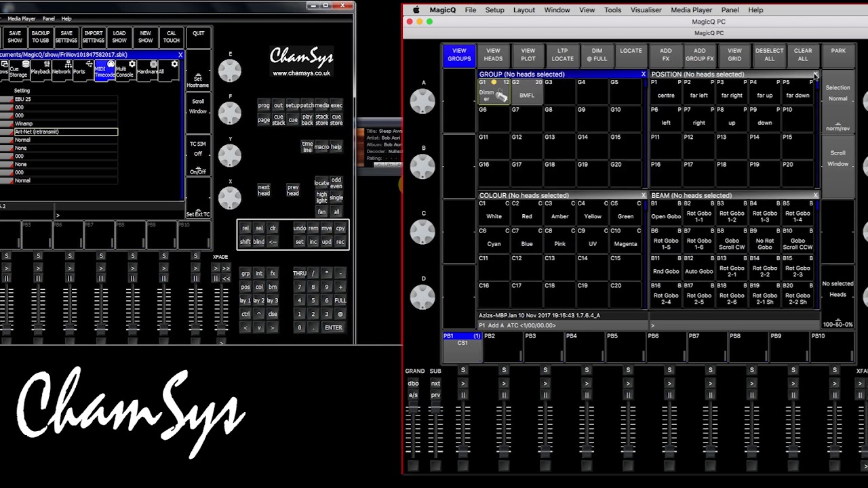
Task: Click encoder knob Y in left window
Action: click(x=230, y=155)
